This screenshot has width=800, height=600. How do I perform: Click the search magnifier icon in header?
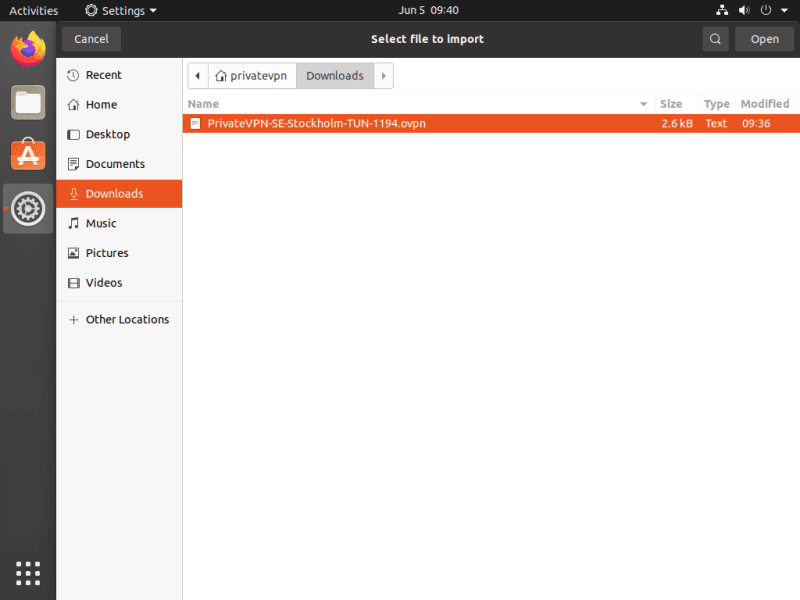[x=715, y=39]
